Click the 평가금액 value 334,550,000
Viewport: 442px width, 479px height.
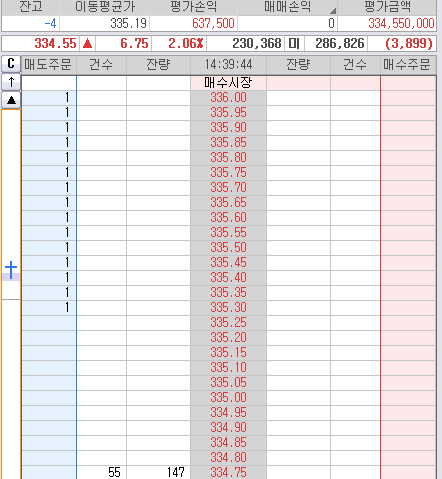pos(401,23)
